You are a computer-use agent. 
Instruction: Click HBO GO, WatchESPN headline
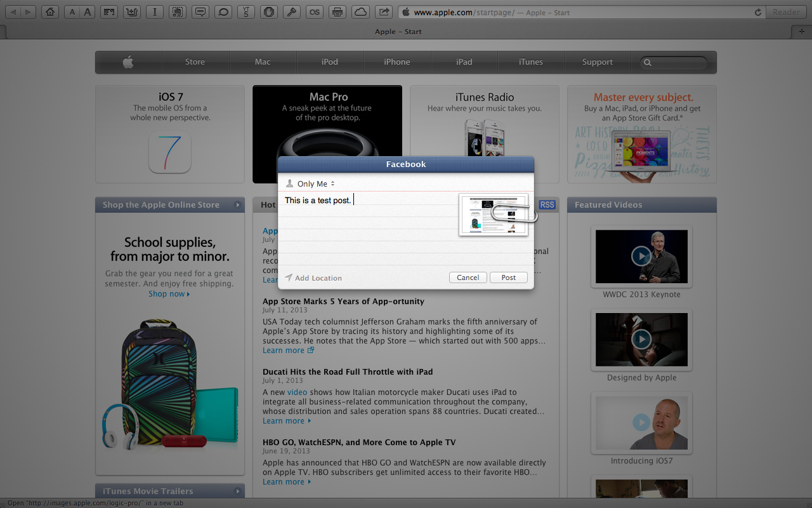click(359, 443)
